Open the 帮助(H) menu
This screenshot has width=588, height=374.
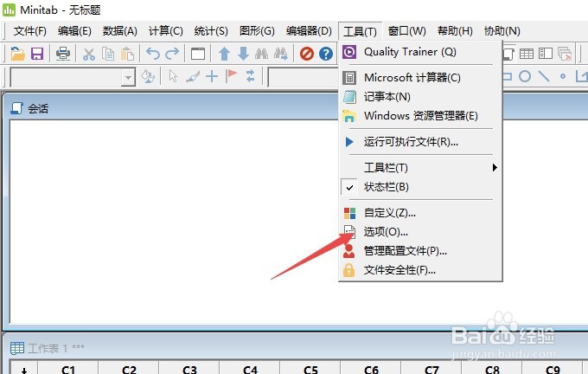(455, 31)
